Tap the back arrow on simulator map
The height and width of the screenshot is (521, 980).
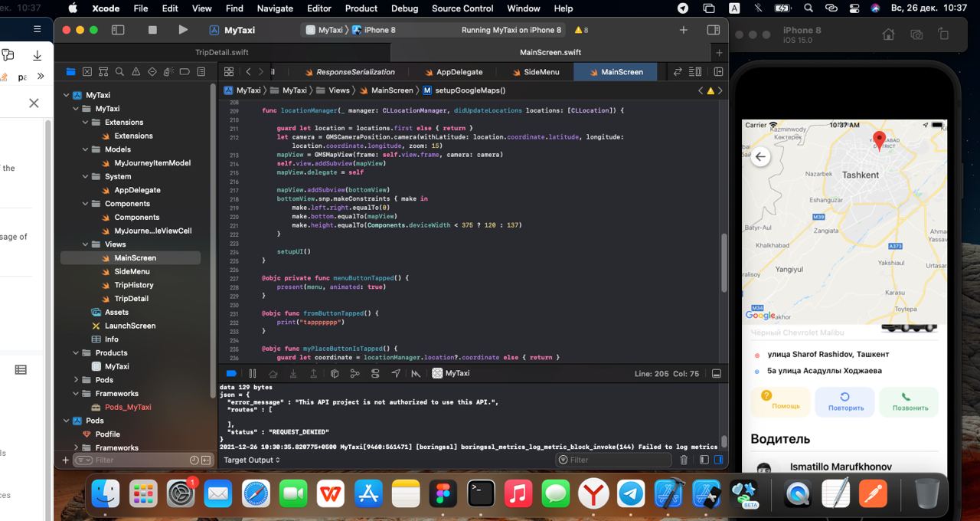(x=760, y=157)
